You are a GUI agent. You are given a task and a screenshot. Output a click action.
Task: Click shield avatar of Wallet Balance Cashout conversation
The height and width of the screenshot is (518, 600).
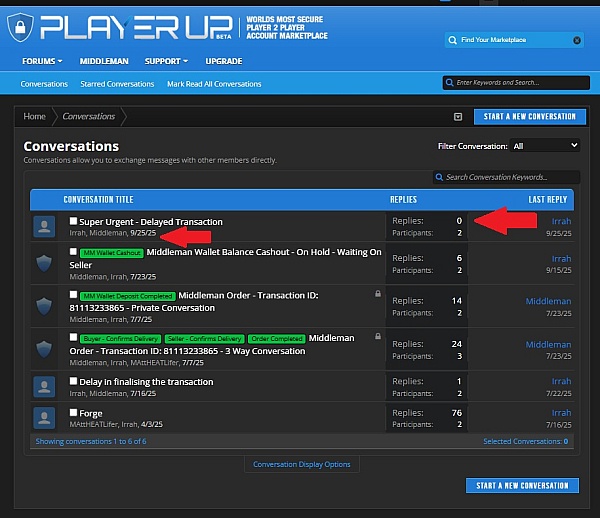click(x=44, y=263)
